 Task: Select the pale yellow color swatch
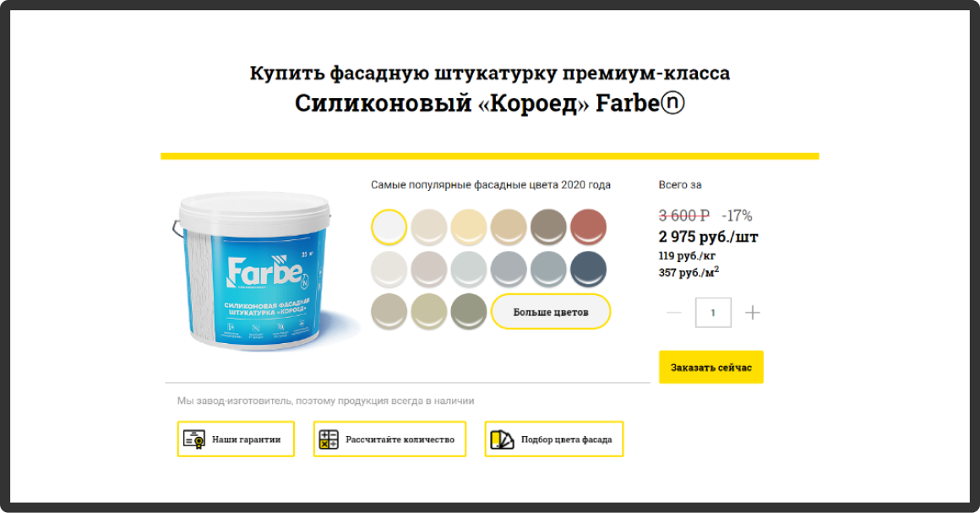click(469, 226)
